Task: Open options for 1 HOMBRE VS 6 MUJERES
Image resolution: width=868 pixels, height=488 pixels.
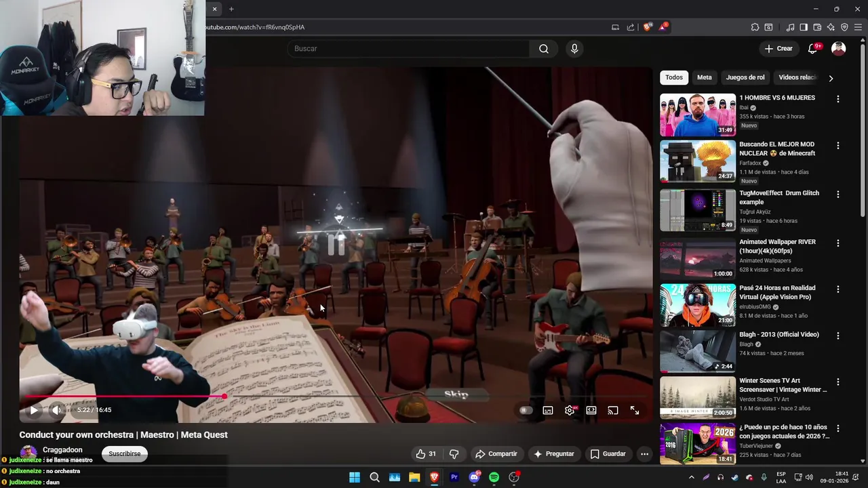Action: (838, 99)
